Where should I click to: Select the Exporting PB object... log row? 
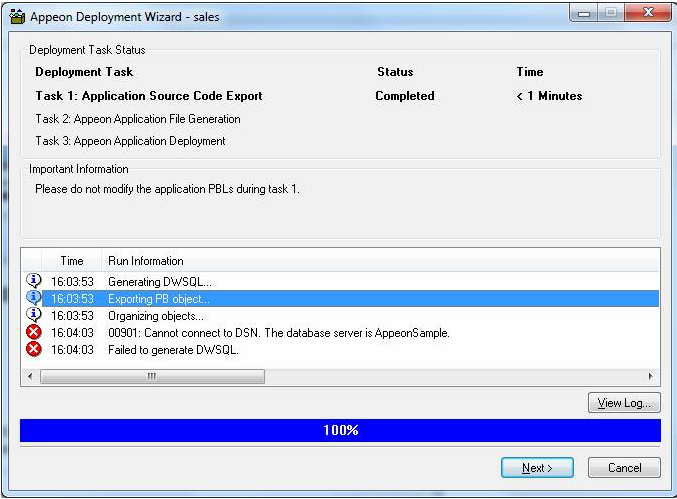[x=341, y=298]
